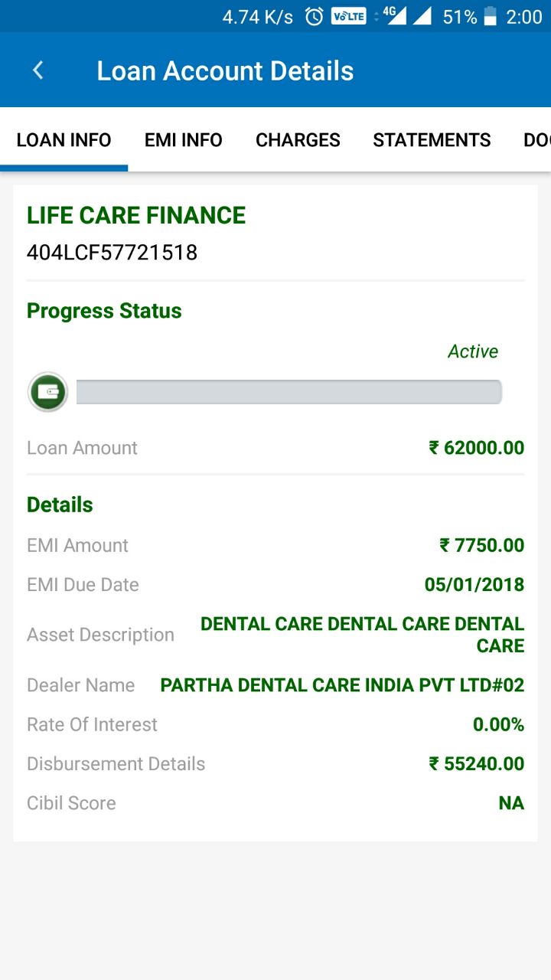Image resolution: width=551 pixels, height=980 pixels.
Task: Tap the loan number 404LCF57721518
Action: 112,253
